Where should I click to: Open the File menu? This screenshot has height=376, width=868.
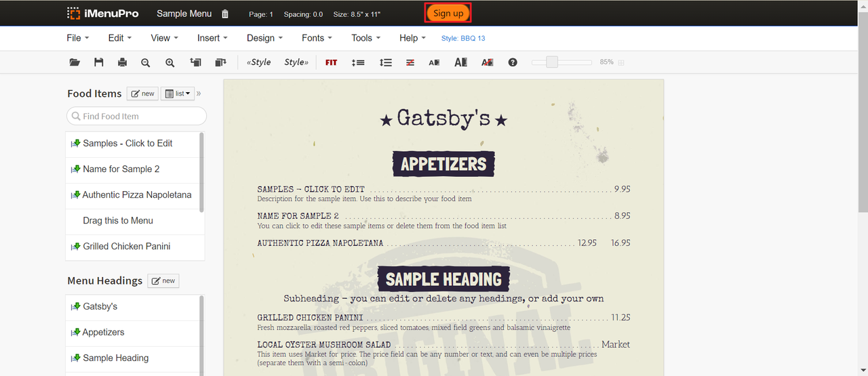click(77, 38)
